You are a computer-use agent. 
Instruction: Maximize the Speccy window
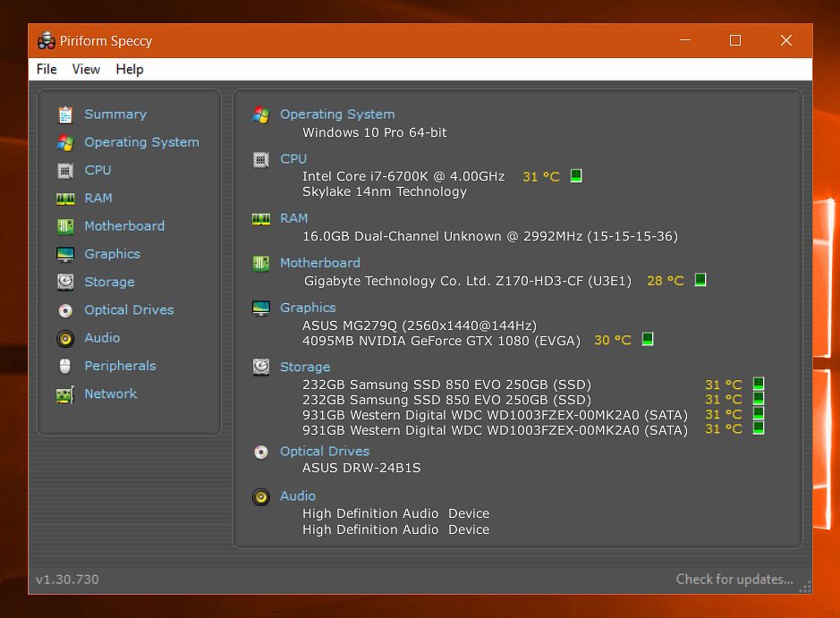(735, 41)
